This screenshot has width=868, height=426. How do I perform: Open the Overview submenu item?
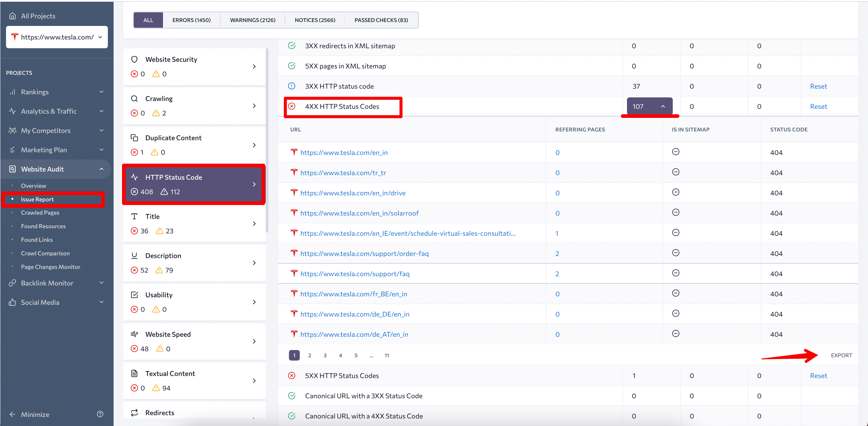coord(33,185)
